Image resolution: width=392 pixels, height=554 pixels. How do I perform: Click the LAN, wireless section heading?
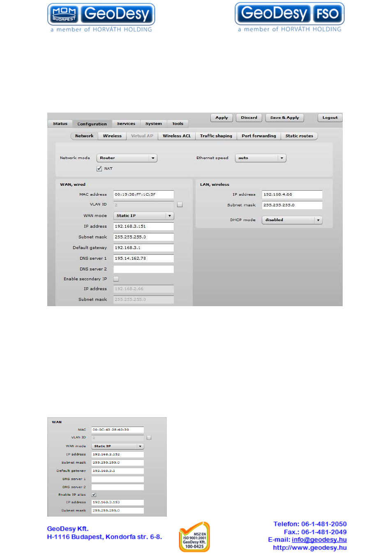pyautogui.click(x=214, y=185)
